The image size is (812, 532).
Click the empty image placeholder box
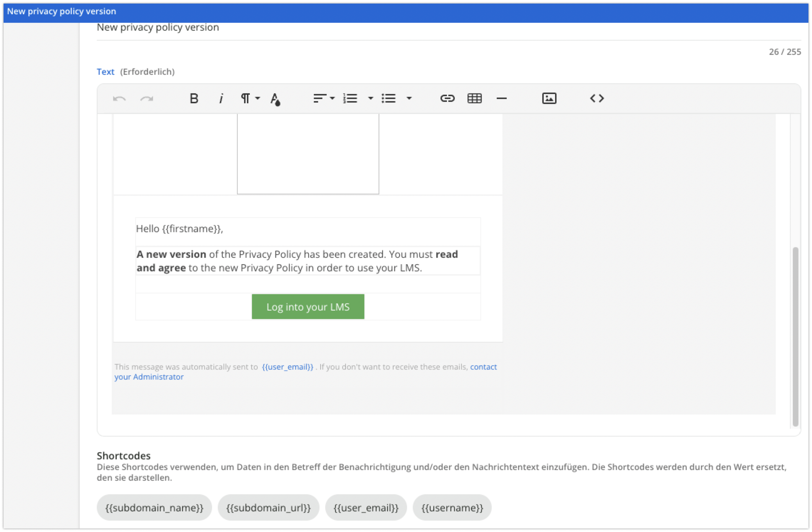click(308, 154)
